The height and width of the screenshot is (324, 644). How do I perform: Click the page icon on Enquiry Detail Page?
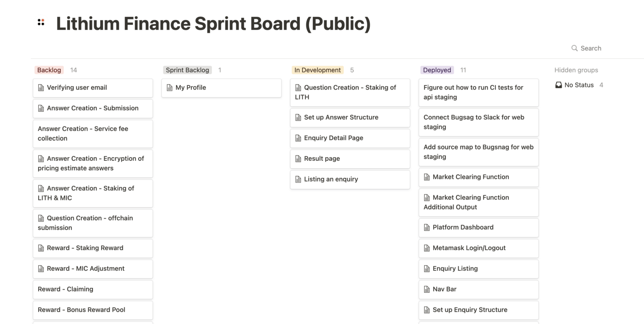298,138
